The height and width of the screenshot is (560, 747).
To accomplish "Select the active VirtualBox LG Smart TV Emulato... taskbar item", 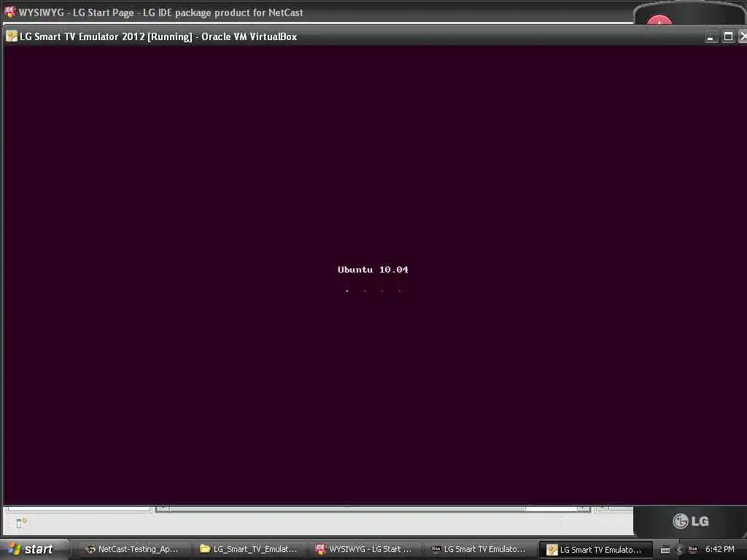I will [x=595, y=550].
